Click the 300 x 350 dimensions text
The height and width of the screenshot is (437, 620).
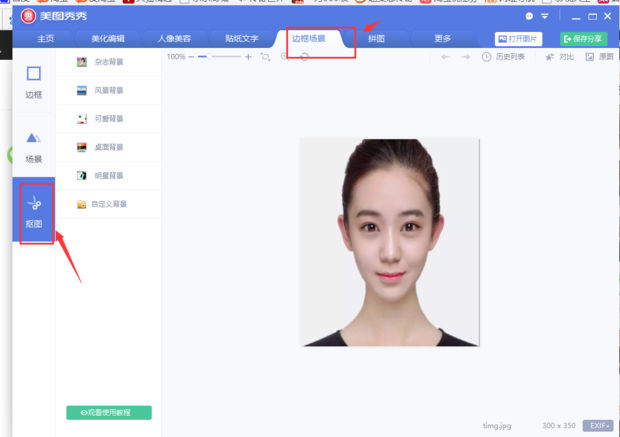559,426
